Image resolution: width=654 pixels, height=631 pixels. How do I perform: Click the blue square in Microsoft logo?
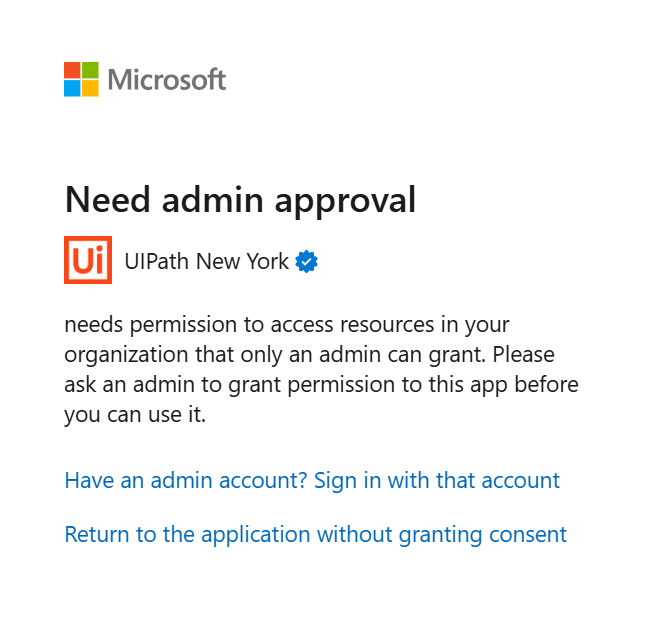tap(72, 88)
